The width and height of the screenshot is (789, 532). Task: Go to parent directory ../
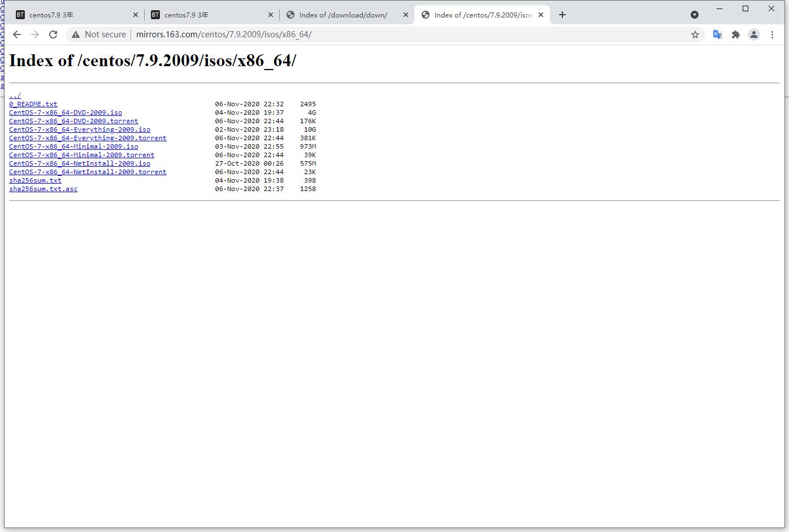pos(15,96)
